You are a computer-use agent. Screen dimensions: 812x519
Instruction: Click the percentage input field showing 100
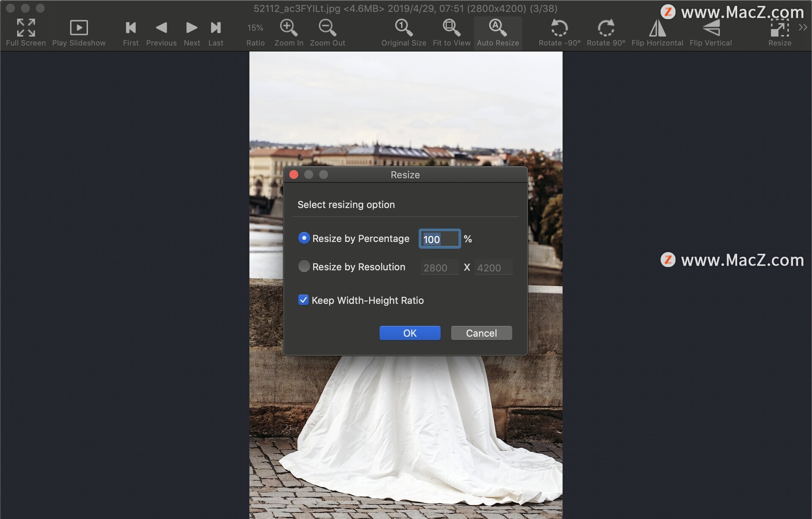point(439,239)
